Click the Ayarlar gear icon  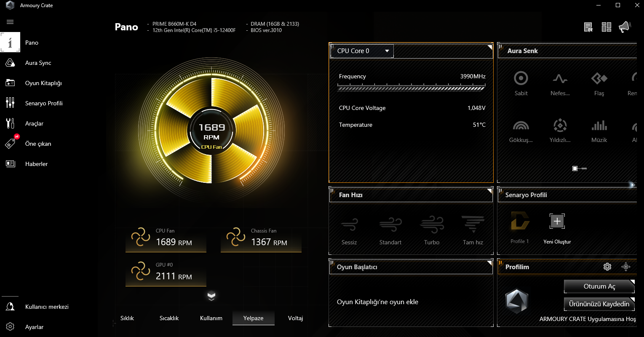(x=10, y=327)
